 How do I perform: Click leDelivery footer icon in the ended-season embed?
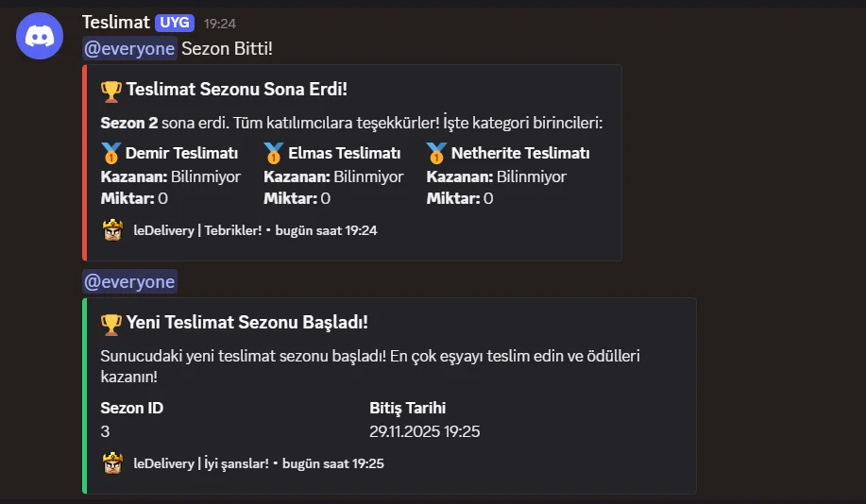[112, 230]
